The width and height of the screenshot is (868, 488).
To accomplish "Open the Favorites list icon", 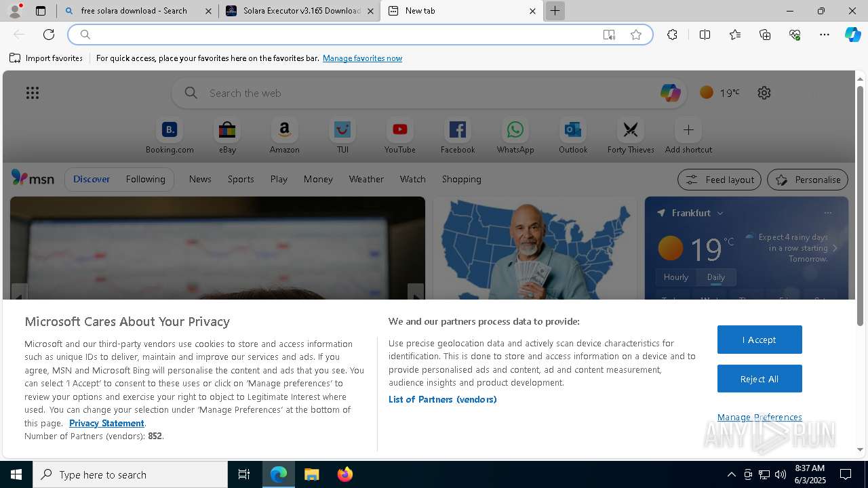I will point(735,35).
